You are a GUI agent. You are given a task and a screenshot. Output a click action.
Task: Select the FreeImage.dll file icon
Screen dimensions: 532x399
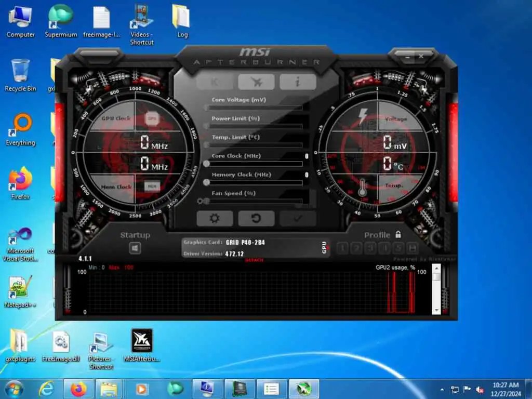coord(61,346)
